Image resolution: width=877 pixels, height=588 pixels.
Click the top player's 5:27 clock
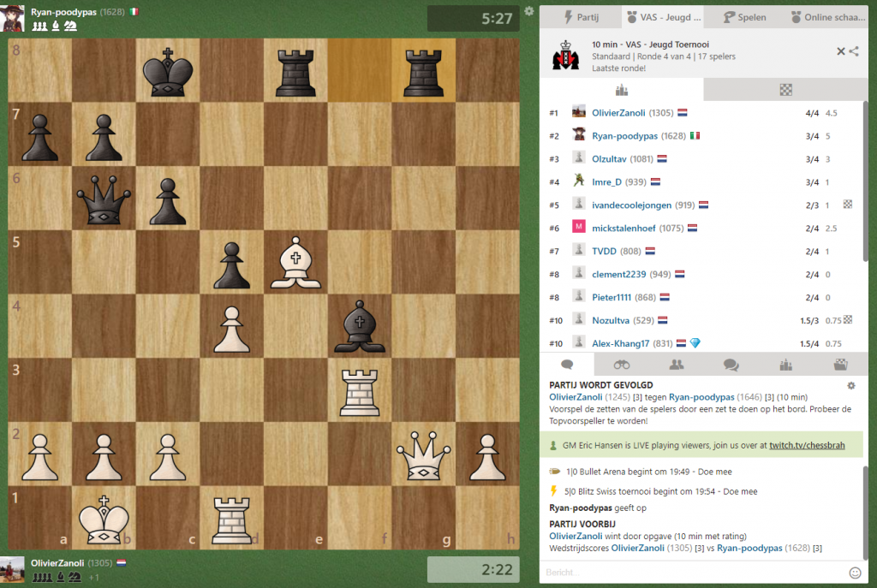point(473,19)
